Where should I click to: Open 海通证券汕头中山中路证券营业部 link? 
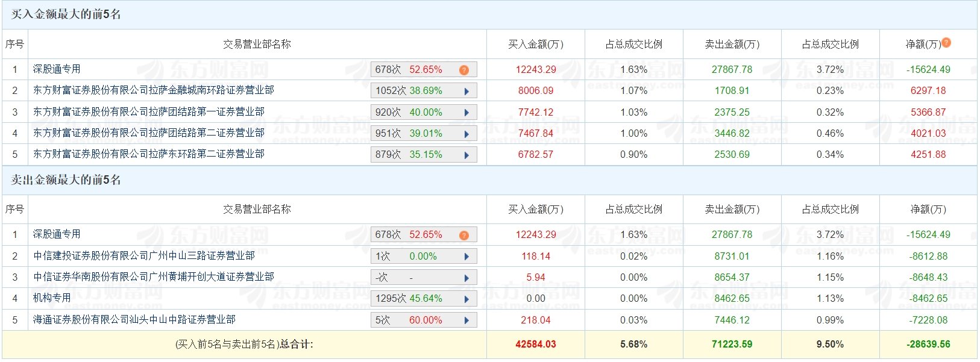pyautogui.click(x=134, y=320)
